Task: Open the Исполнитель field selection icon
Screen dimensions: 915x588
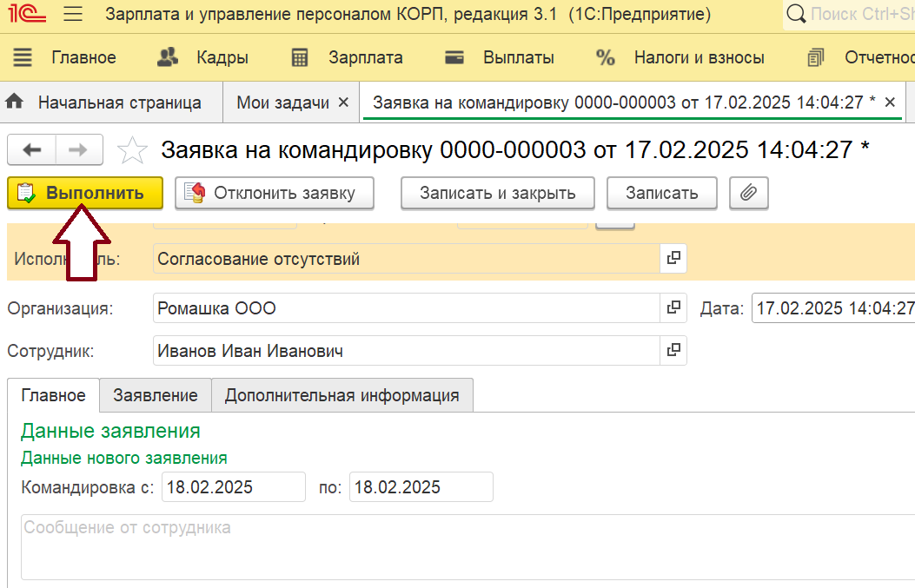Action: click(x=673, y=259)
